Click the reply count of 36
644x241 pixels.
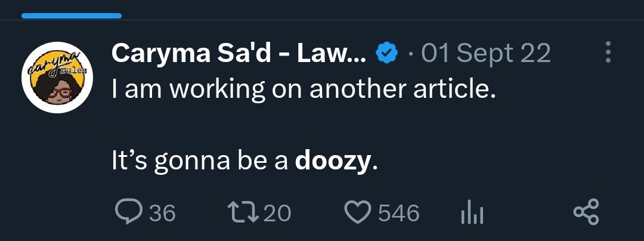(x=162, y=213)
